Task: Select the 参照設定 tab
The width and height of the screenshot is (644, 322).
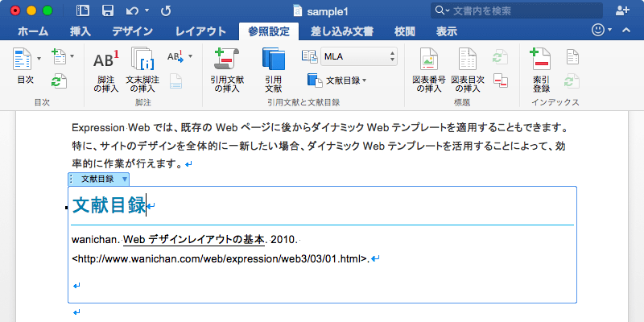Action: 269,31
